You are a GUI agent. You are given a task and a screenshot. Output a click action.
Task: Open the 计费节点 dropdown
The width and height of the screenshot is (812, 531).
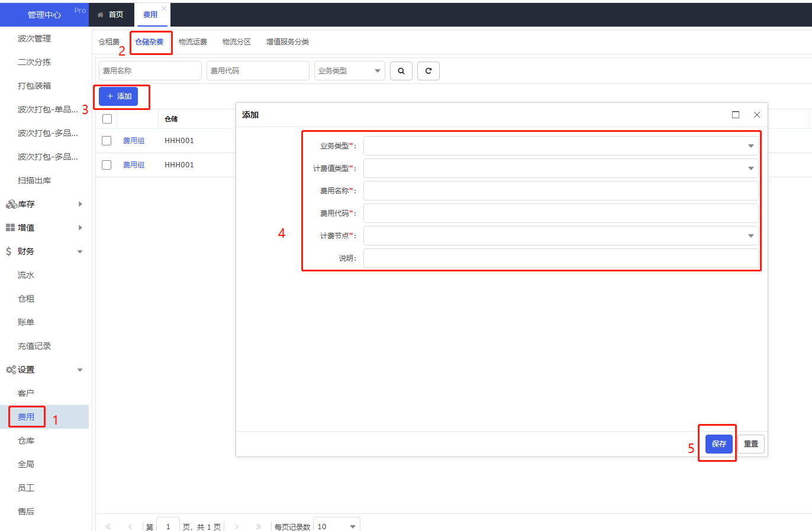(561, 236)
